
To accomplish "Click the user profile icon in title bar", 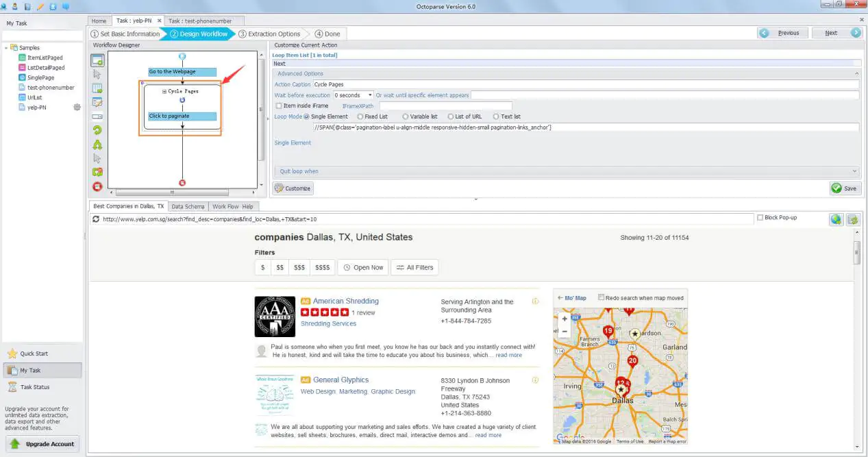I will 14,6.
